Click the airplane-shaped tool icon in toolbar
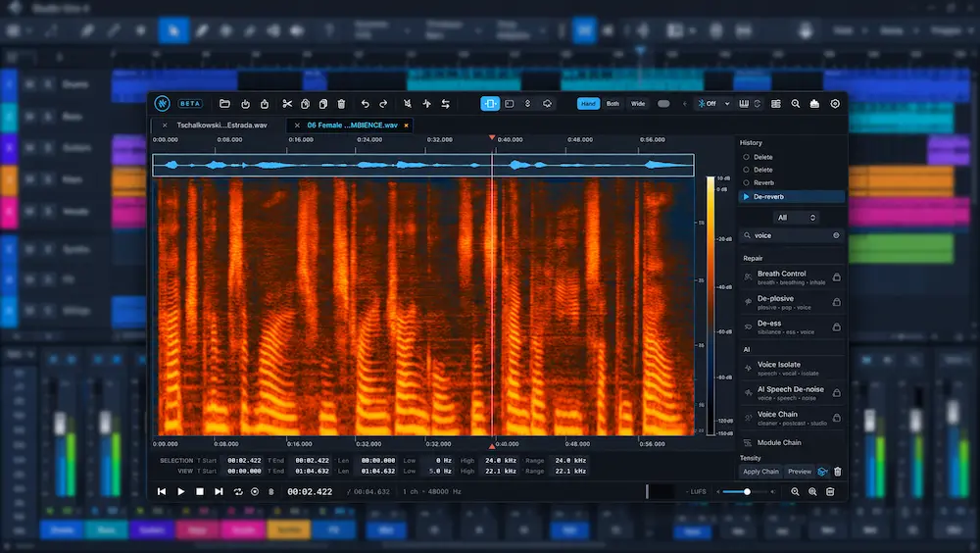980x553 pixels. (x=427, y=104)
